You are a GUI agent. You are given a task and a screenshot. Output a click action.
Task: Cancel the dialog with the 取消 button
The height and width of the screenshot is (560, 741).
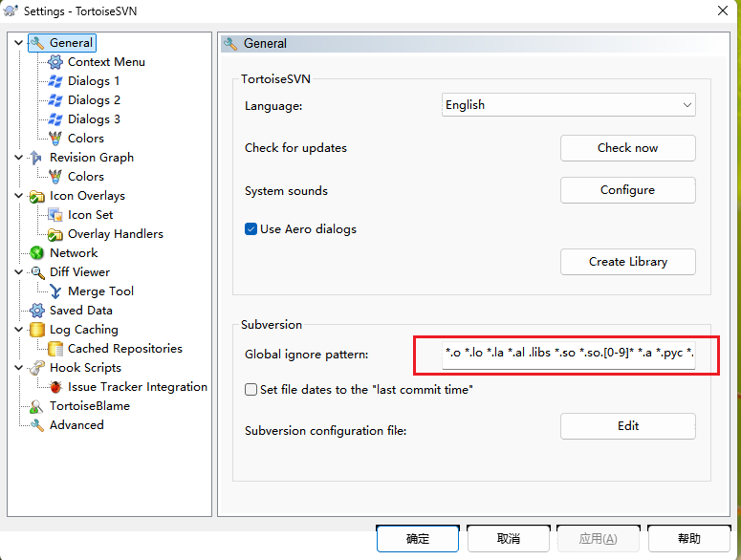click(508, 538)
